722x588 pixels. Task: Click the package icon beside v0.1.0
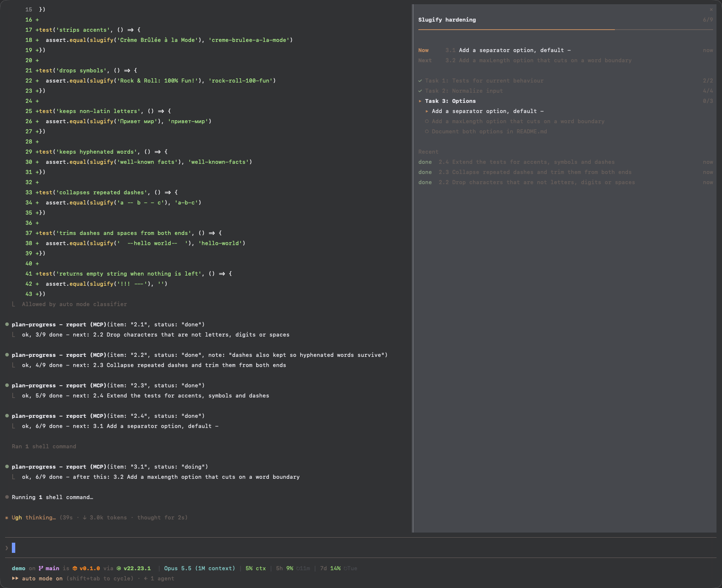pyautogui.click(x=75, y=569)
